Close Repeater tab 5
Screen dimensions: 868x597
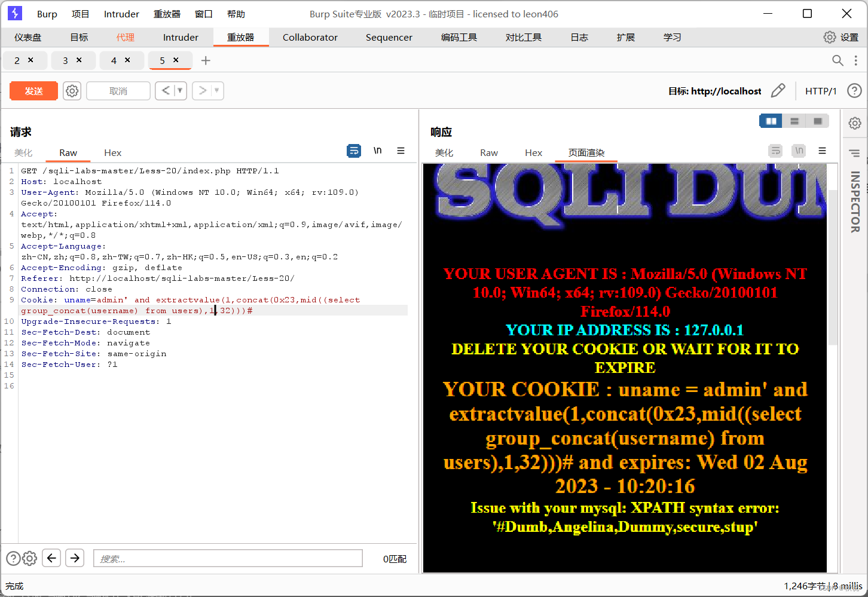176,60
